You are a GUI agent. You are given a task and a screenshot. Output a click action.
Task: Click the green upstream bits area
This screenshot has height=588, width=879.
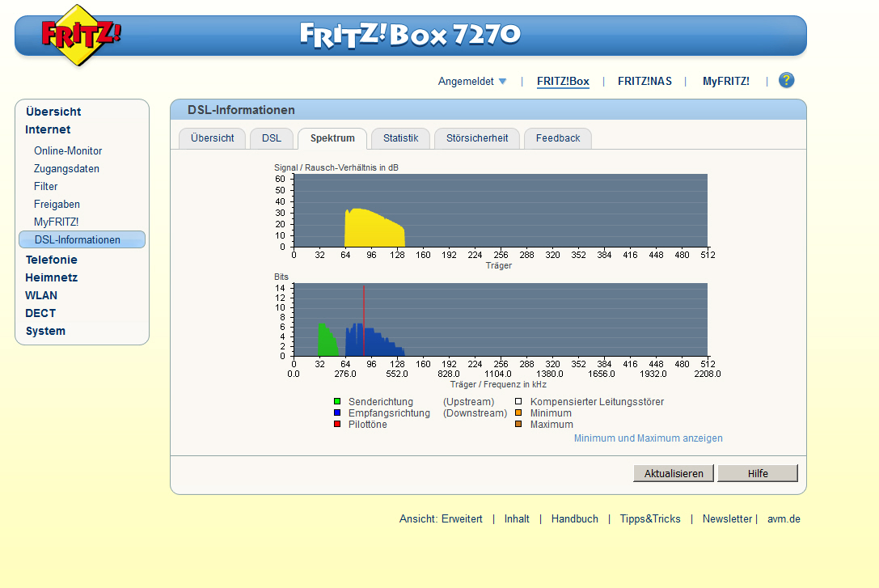point(326,342)
